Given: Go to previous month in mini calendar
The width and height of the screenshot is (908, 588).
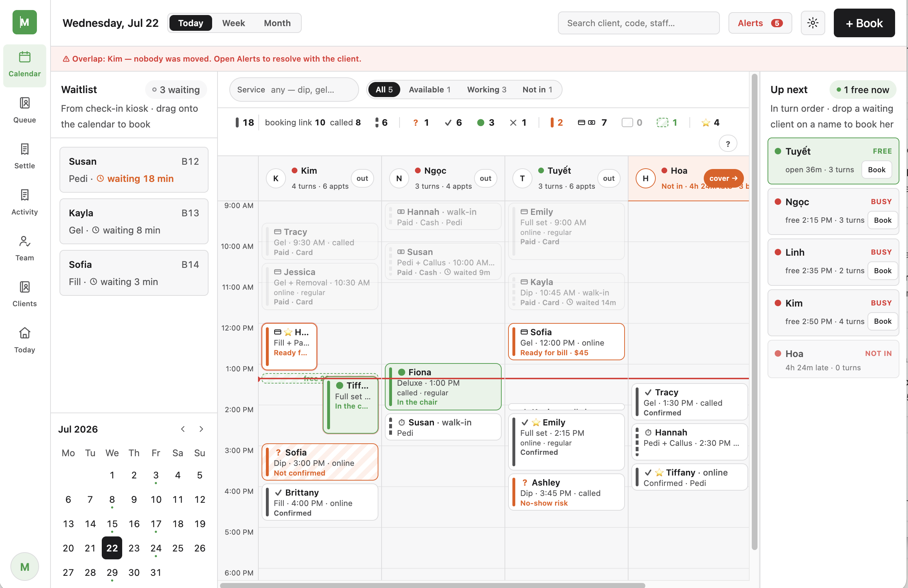Looking at the screenshot, I should point(183,429).
